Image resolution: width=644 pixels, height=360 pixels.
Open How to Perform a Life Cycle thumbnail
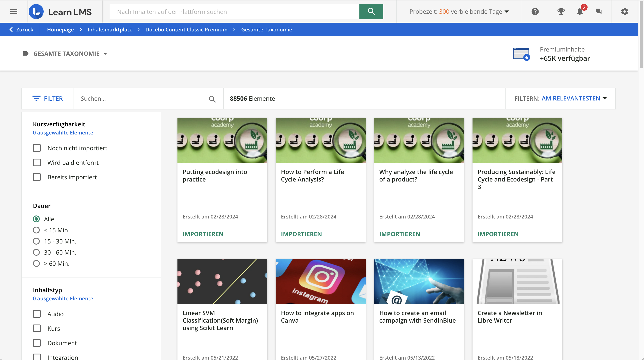[x=321, y=140]
